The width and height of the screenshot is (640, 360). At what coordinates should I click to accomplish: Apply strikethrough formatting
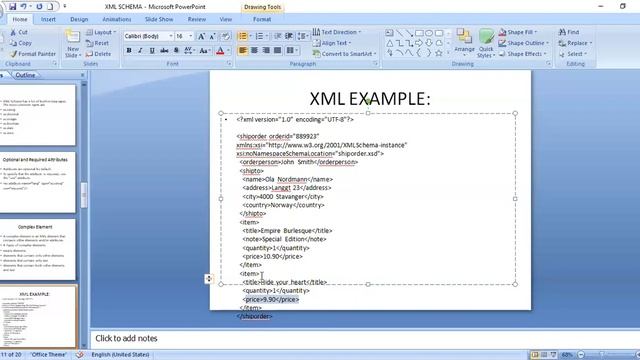pyautogui.click(x=164, y=51)
